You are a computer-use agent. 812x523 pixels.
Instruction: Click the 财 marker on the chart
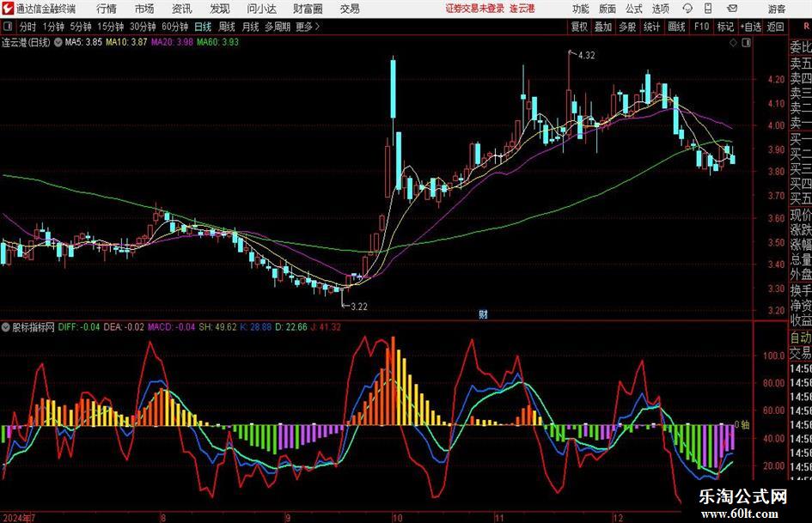[x=483, y=314]
